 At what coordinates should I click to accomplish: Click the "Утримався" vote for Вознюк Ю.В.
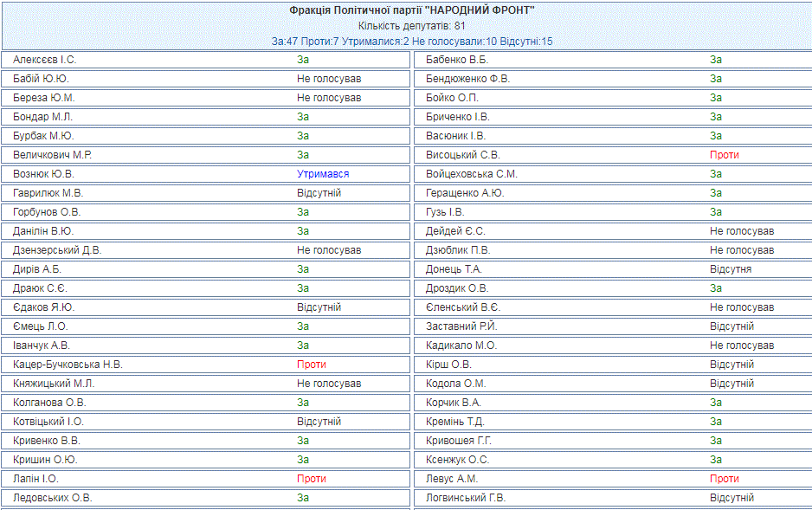click(323, 174)
